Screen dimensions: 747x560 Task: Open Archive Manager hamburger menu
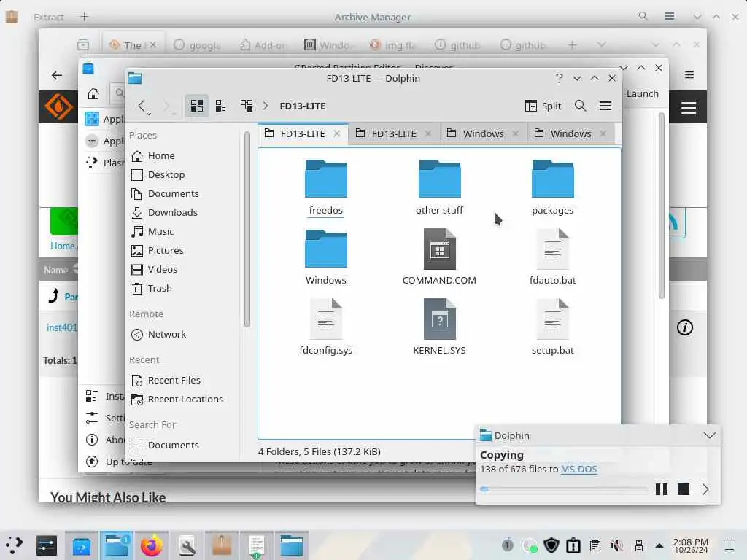coord(670,17)
